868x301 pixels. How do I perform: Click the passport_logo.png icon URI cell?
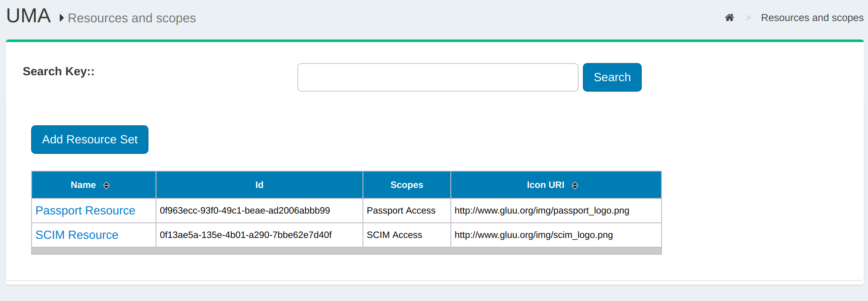[542, 211]
